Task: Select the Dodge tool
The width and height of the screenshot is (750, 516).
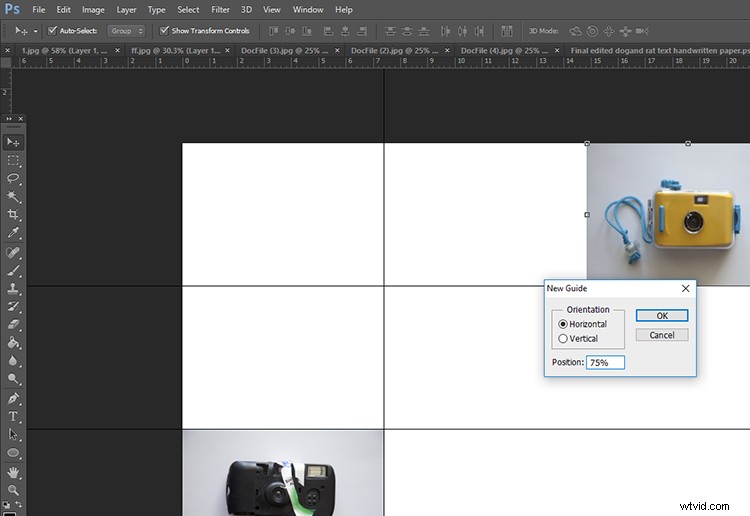Action: (13, 379)
